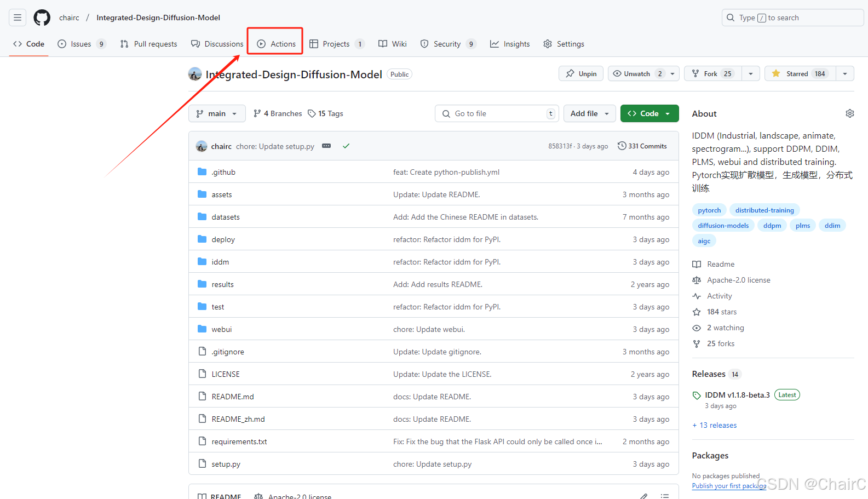View 331 Commits history
This screenshot has width=868, height=499.
642,146
